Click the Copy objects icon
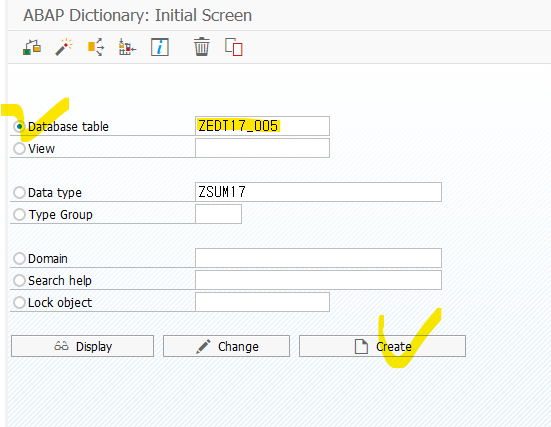The image size is (551, 427). tap(234, 47)
